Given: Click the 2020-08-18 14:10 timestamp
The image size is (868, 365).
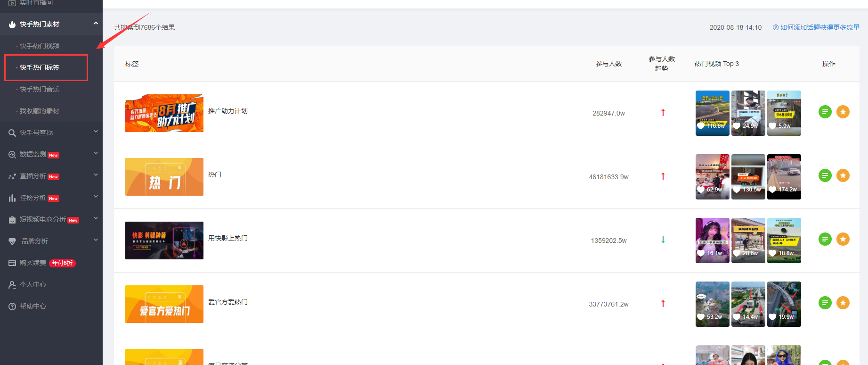Looking at the screenshot, I should tap(736, 27).
